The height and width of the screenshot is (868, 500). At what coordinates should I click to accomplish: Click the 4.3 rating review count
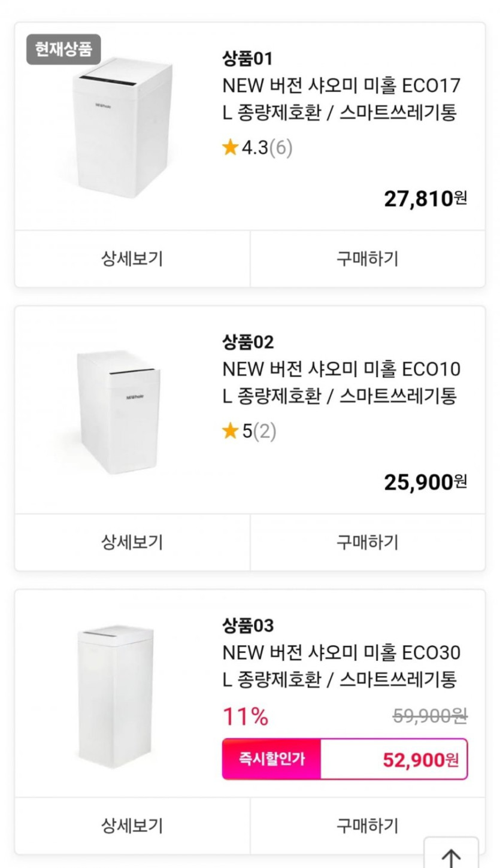tap(281, 148)
